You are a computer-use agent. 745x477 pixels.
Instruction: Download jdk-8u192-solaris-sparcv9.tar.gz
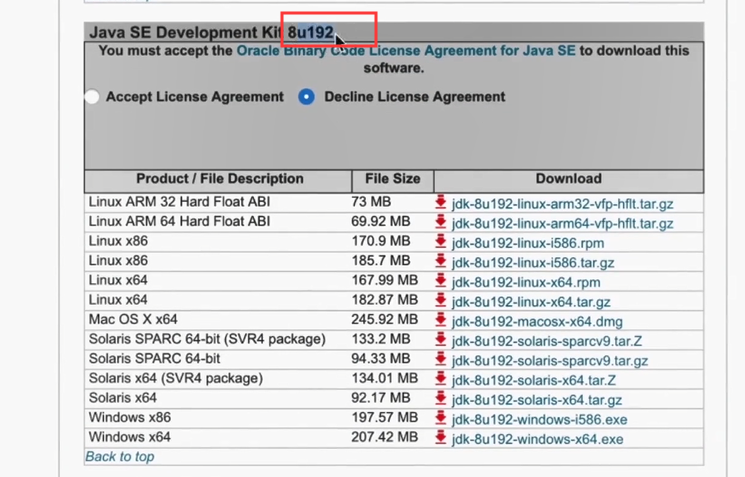550,361
